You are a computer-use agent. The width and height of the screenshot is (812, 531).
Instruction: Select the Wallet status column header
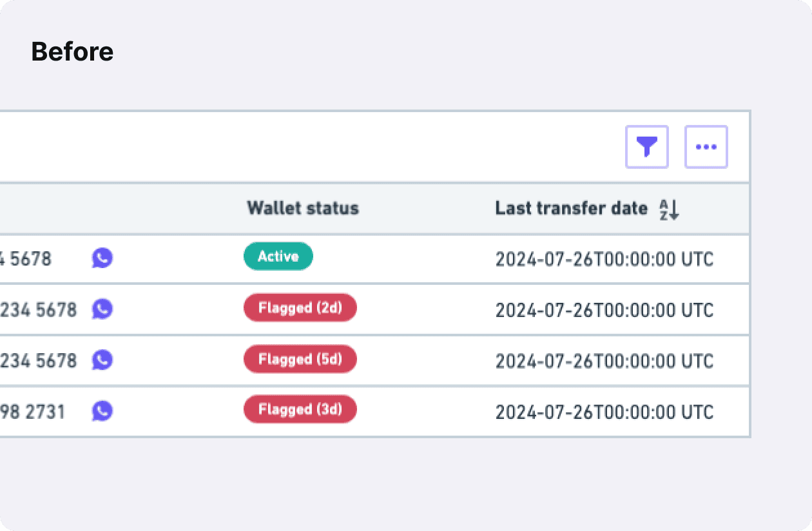303,208
